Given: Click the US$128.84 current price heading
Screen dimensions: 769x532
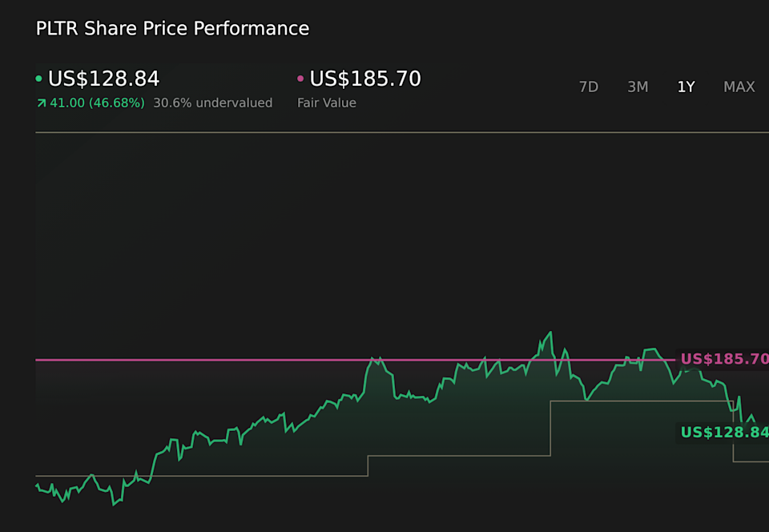Looking at the screenshot, I should pyautogui.click(x=103, y=78).
